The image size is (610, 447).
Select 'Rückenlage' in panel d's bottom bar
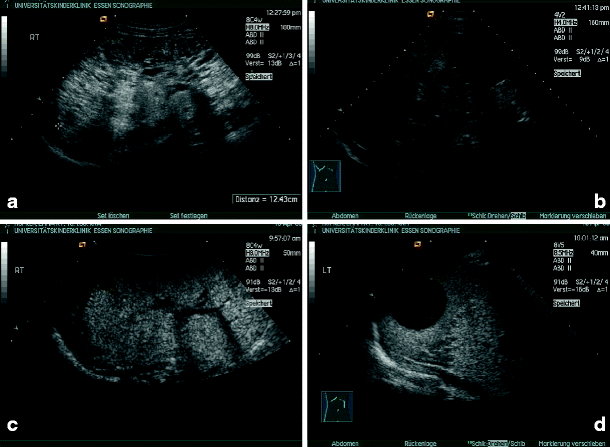click(x=421, y=443)
